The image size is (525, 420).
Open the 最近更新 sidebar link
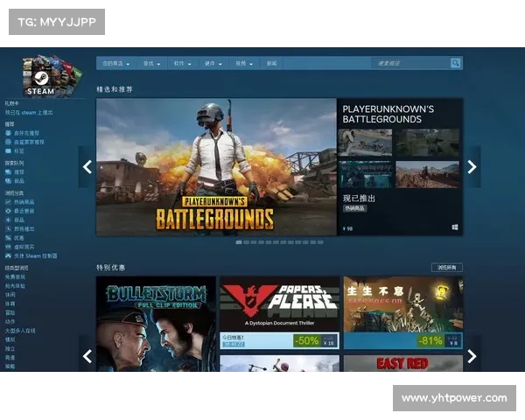[24, 211]
